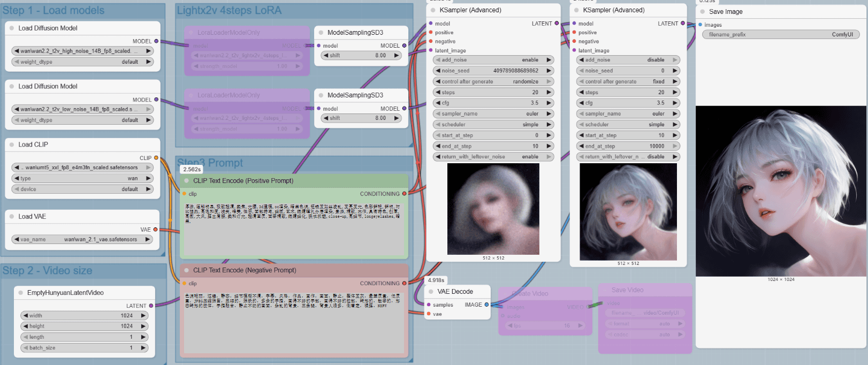The height and width of the screenshot is (365, 868).
Task: Click the Lightx2v 4steps LoRA group title
Action: tap(229, 10)
